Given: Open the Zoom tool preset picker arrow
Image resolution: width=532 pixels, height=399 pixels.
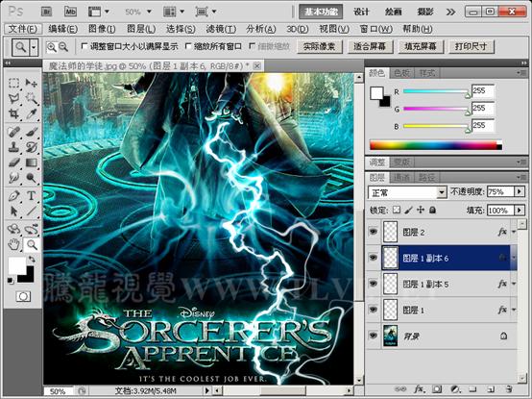Looking at the screenshot, I should (x=34, y=47).
